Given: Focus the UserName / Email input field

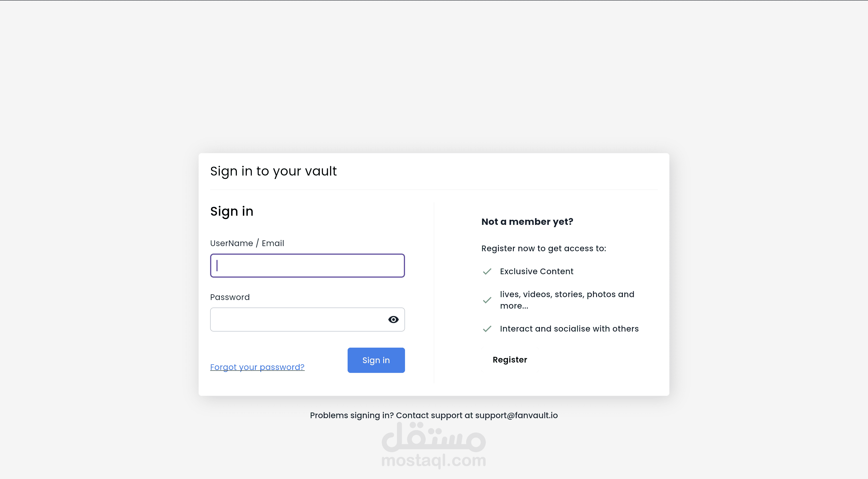Looking at the screenshot, I should pos(307,266).
